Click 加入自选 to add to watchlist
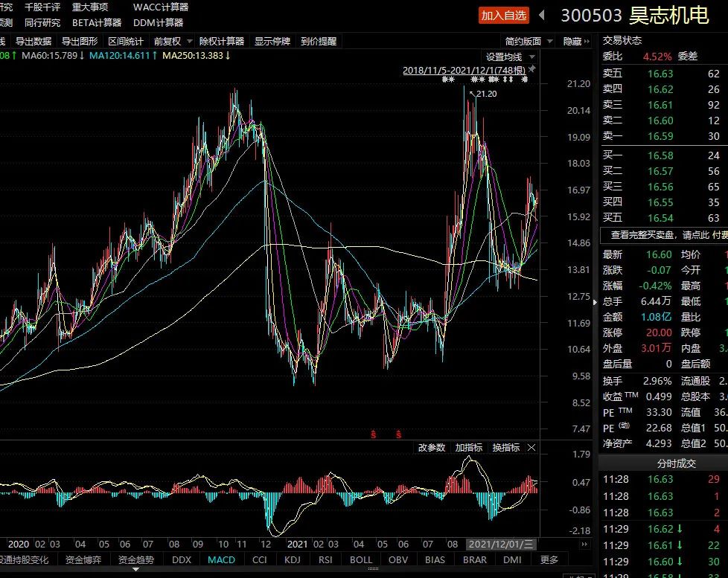The image size is (728, 578). point(504,16)
